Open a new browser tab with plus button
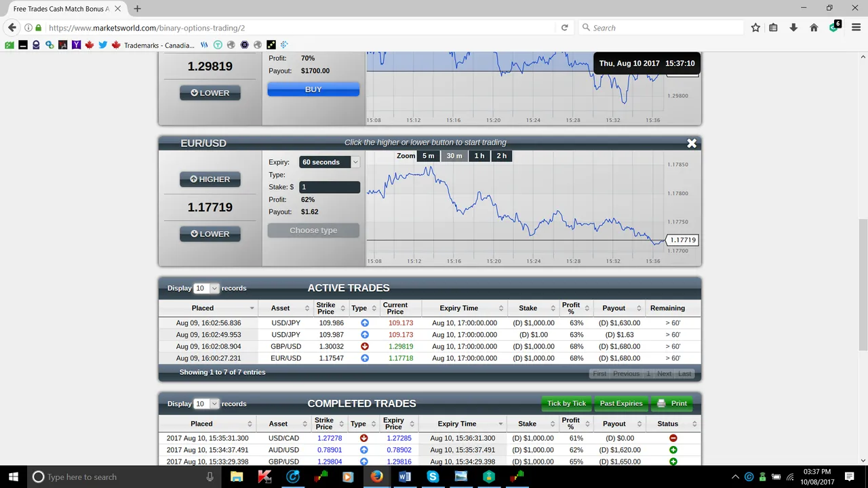Viewport: 868px width, 488px height. pos(138,8)
